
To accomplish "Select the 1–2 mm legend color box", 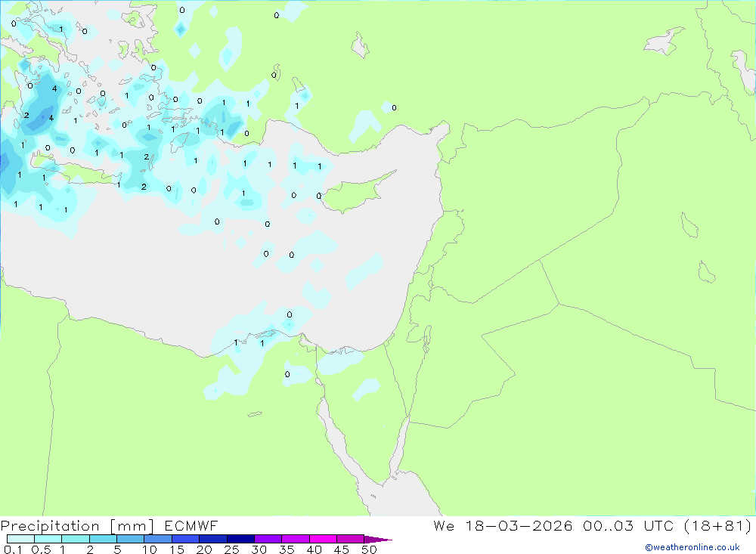I will point(76,539).
